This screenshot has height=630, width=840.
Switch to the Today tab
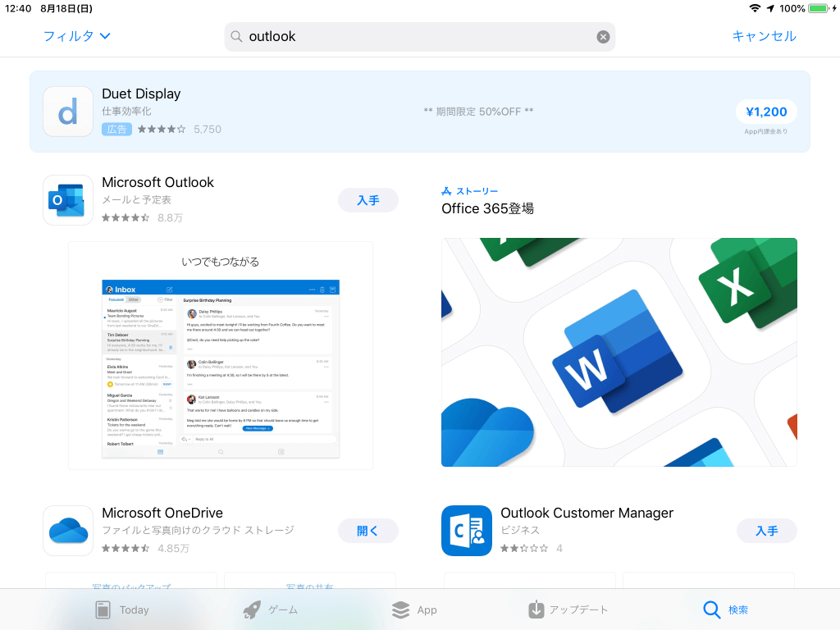(x=121, y=609)
